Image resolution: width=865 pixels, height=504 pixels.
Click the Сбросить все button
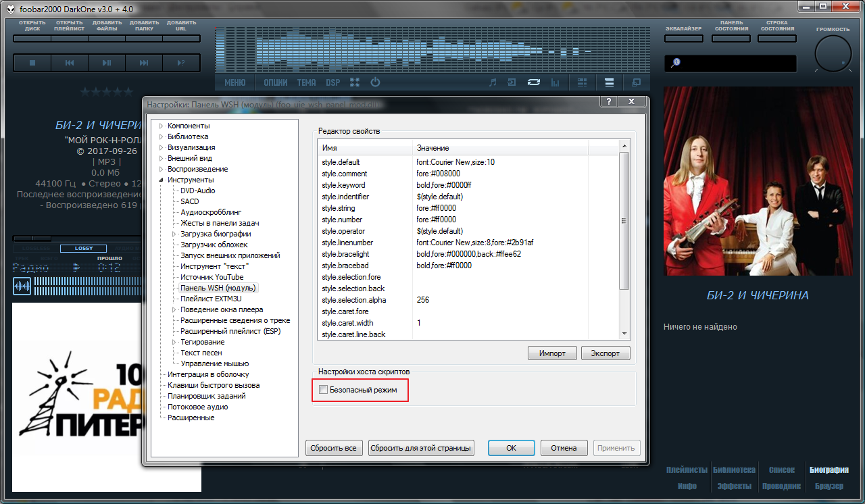[x=334, y=447]
